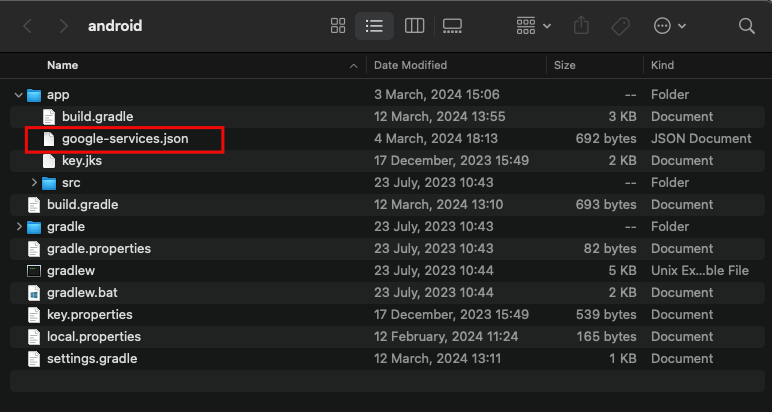
Task: Sort by the Kind column header
Action: (x=662, y=65)
